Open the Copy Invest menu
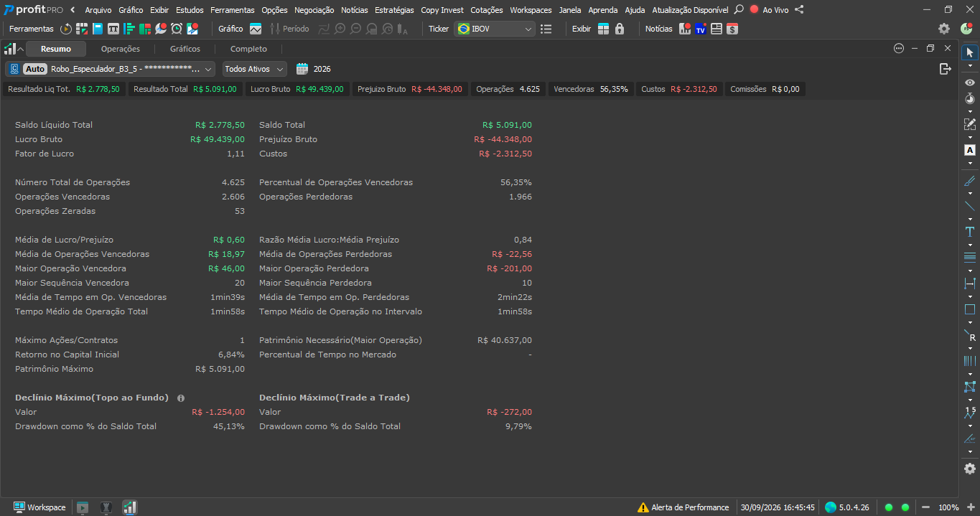 click(442, 10)
